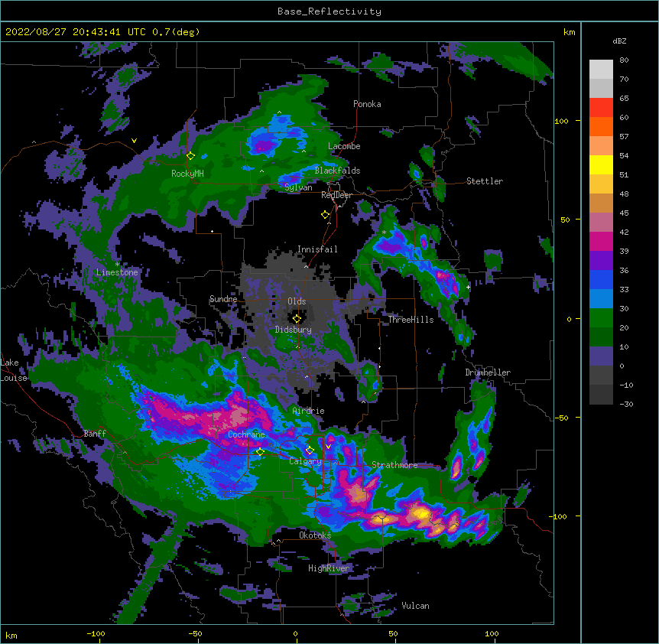The width and height of the screenshot is (659, 644).
Task: Select the indigo 0–10 dBZ legend swatch
Action: 601,356
